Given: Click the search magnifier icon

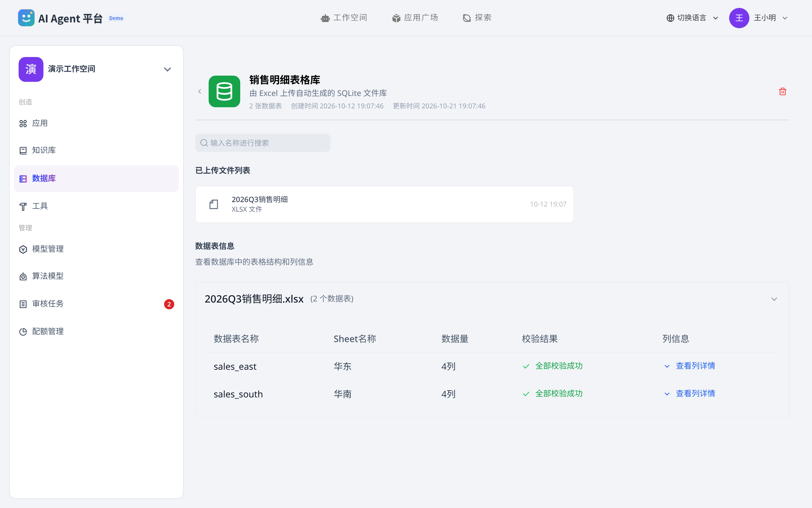Looking at the screenshot, I should coord(204,143).
